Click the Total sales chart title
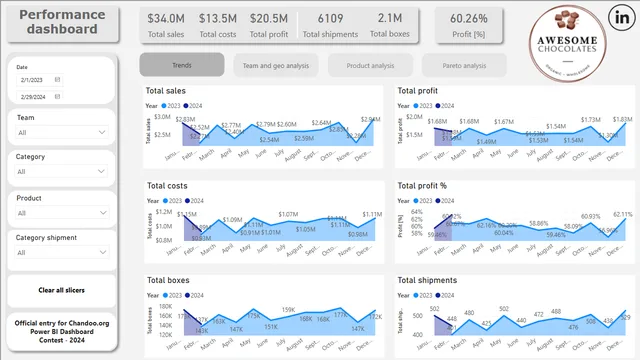Viewport: 640px width, 360px height. (165, 91)
